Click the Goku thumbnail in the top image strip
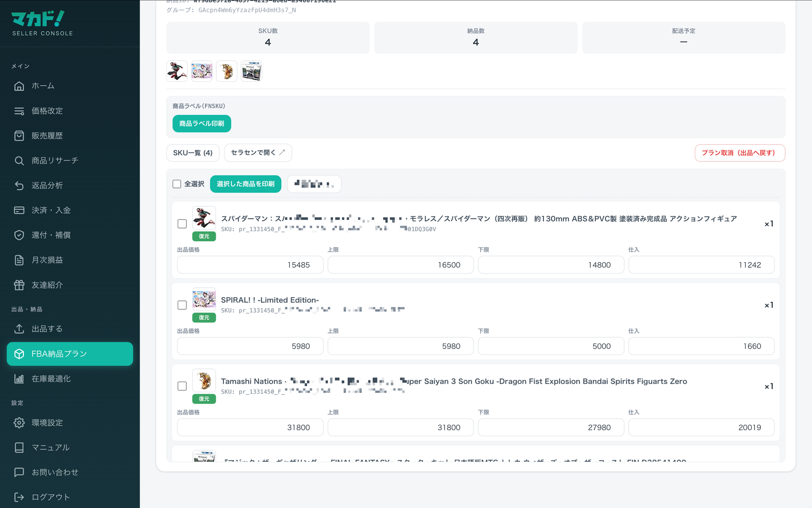Screen dimensions: 812x508 click(x=227, y=71)
